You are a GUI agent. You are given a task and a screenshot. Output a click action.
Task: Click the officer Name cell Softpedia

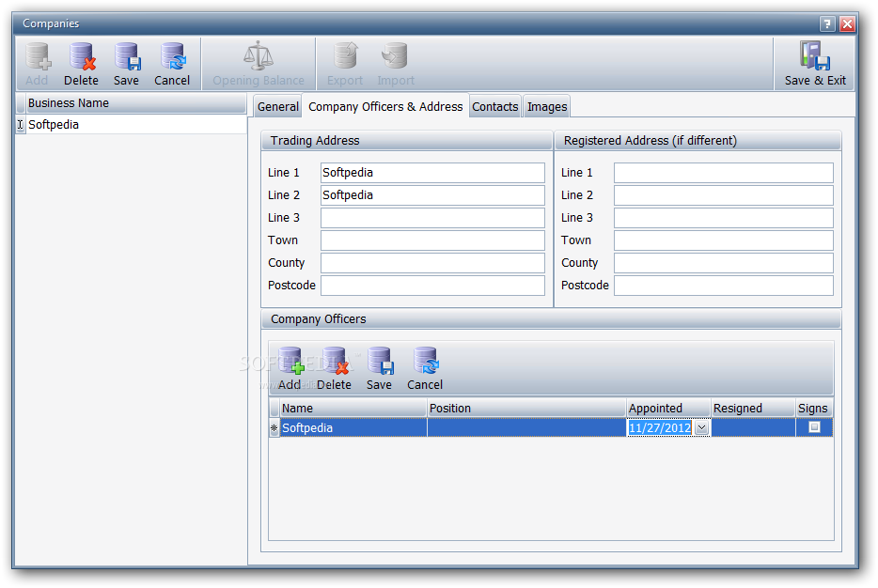(353, 428)
